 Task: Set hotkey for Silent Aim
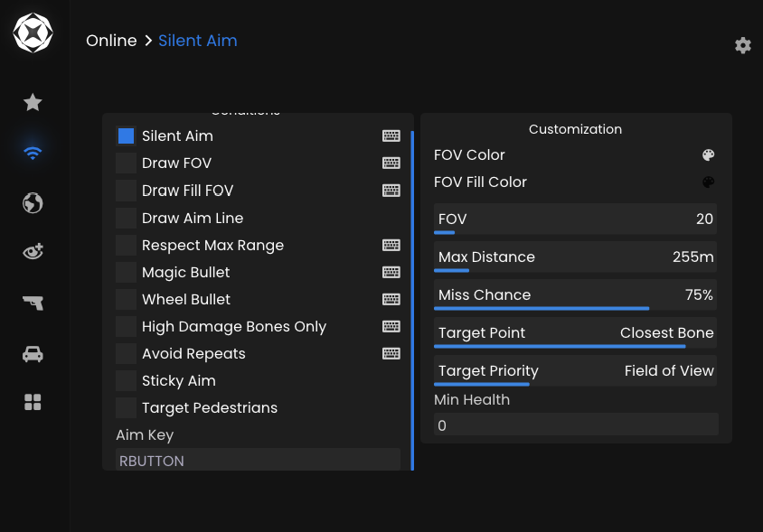pyautogui.click(x=391, y=135)
